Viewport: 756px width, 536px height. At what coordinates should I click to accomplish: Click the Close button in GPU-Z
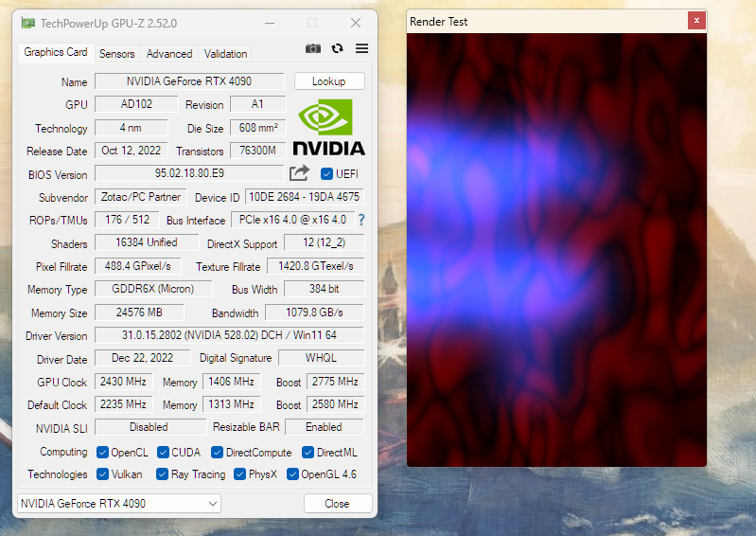click(338, 504)
